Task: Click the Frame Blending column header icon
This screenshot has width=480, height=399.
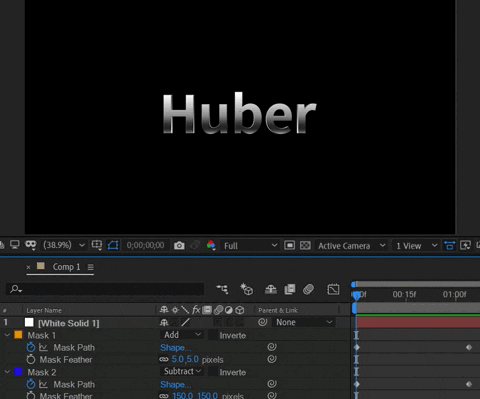Action: tap(207, 310)
